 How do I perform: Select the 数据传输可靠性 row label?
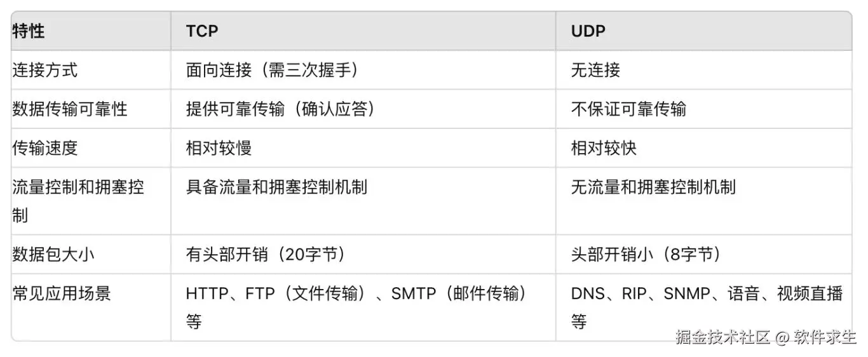point(70,109)
